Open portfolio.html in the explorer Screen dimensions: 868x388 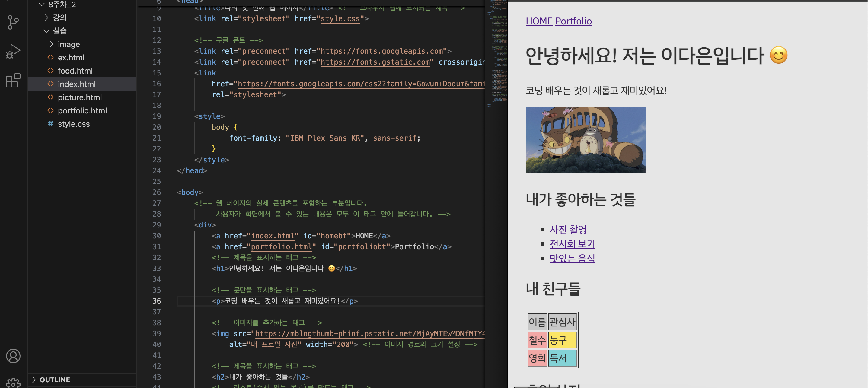82,110
